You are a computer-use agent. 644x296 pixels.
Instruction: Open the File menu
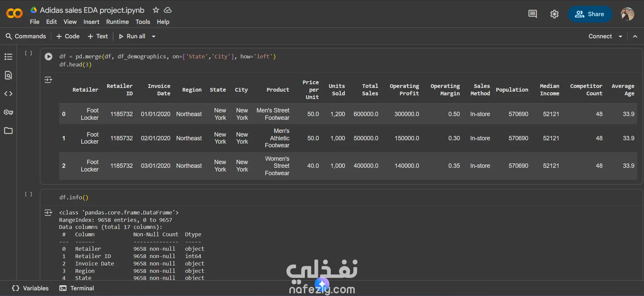(35, 22)
